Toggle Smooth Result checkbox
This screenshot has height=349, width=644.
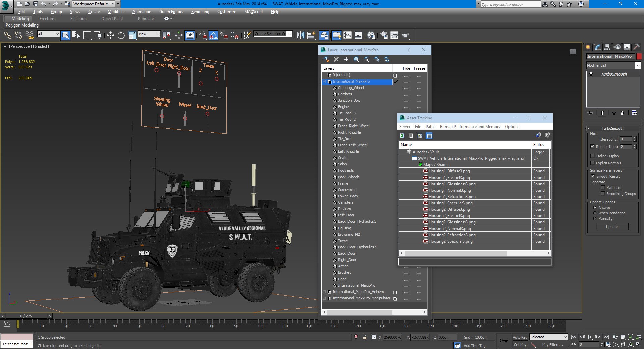(x=593, y=176)
